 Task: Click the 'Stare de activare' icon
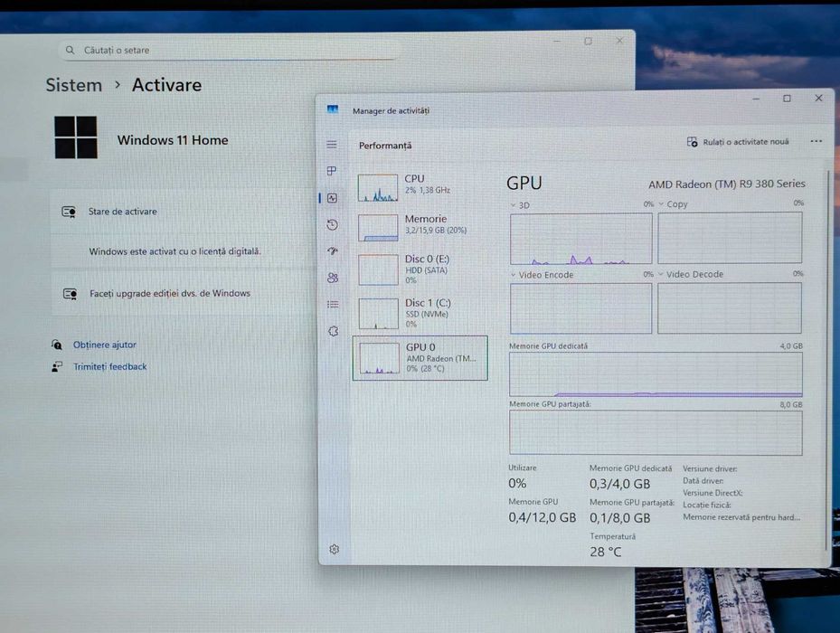pos(69,212)
